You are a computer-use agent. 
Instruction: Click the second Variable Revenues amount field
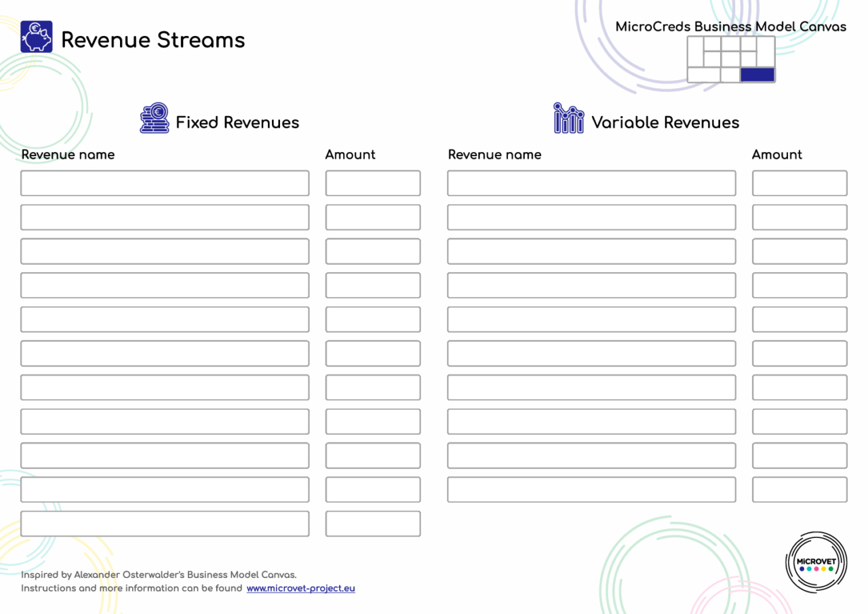[x=799, y=217]
